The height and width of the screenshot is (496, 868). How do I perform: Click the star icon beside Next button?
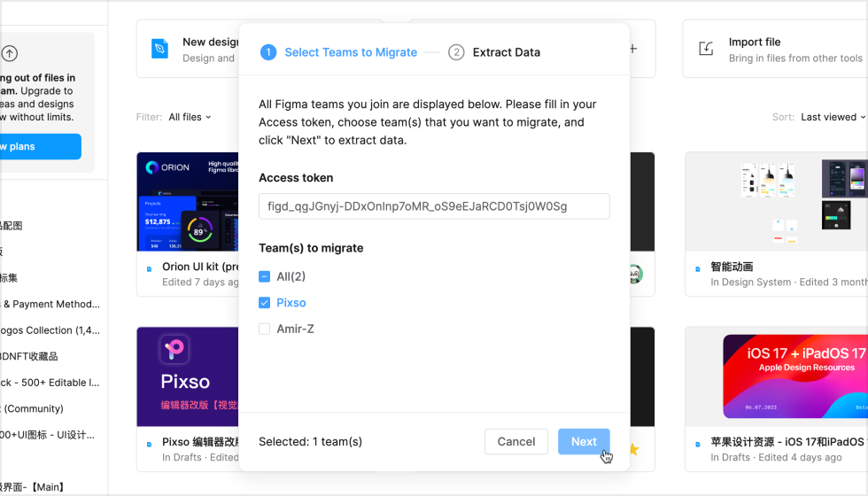[634, 450]
